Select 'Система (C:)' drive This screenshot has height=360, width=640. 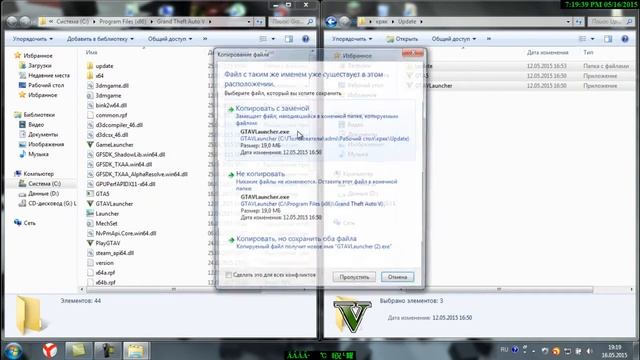pos(44,184)
